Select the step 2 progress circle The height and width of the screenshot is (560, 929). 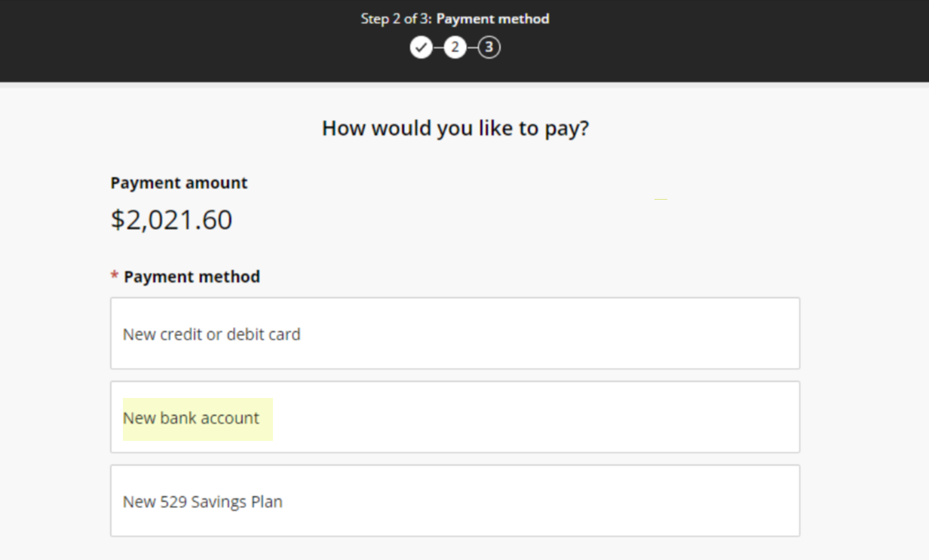455,48
